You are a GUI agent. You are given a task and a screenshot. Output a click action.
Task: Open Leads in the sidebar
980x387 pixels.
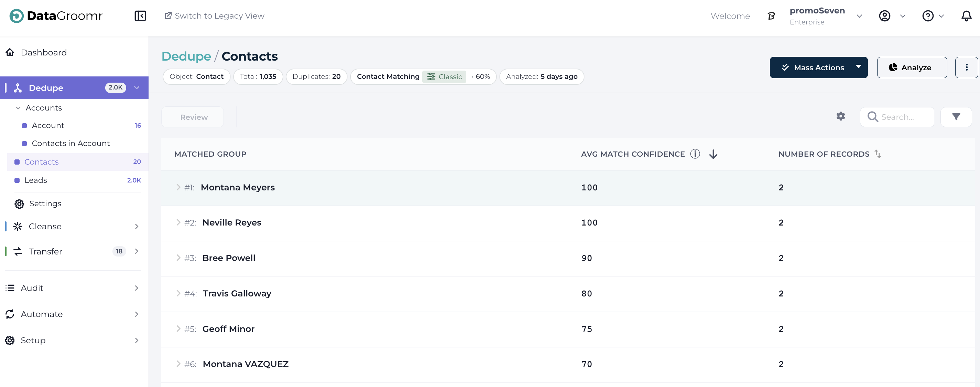coord(36,180)
